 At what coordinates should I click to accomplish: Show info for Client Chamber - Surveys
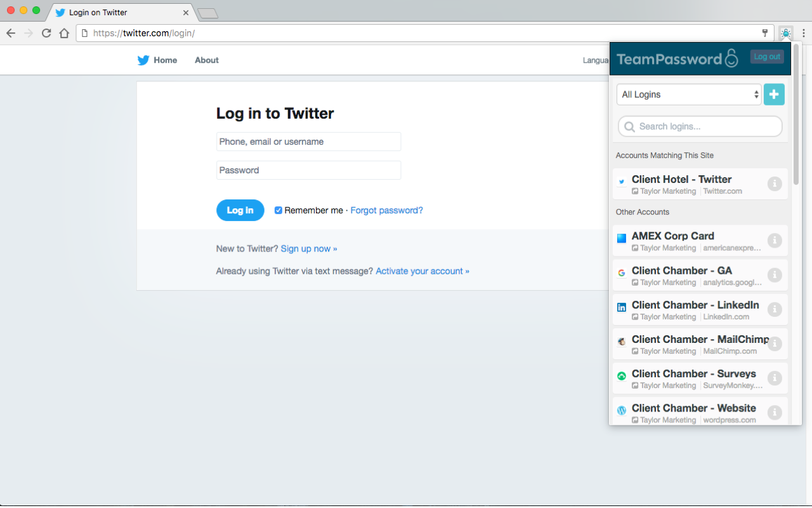775,378
